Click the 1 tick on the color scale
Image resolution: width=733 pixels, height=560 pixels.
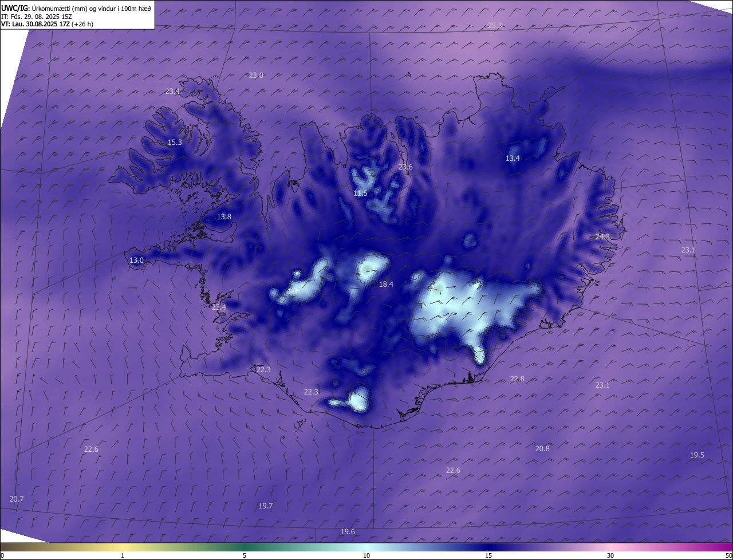(x=123, y=555)
